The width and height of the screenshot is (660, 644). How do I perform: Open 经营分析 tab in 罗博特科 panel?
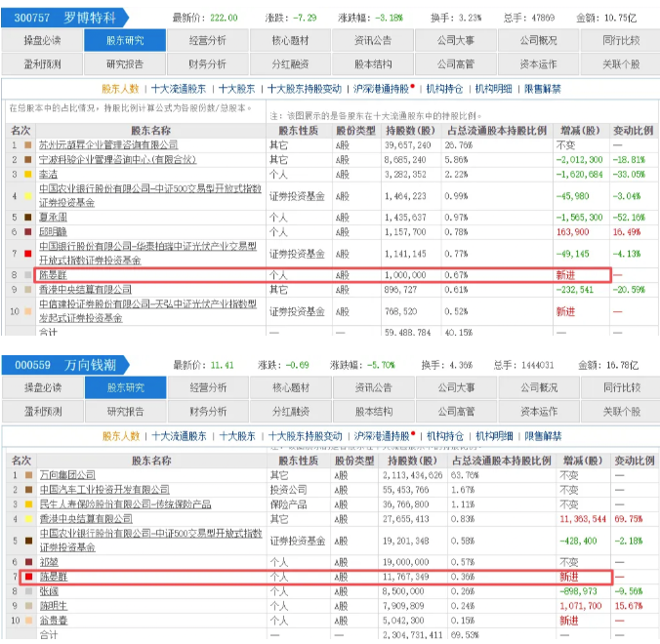click(208, 40)
